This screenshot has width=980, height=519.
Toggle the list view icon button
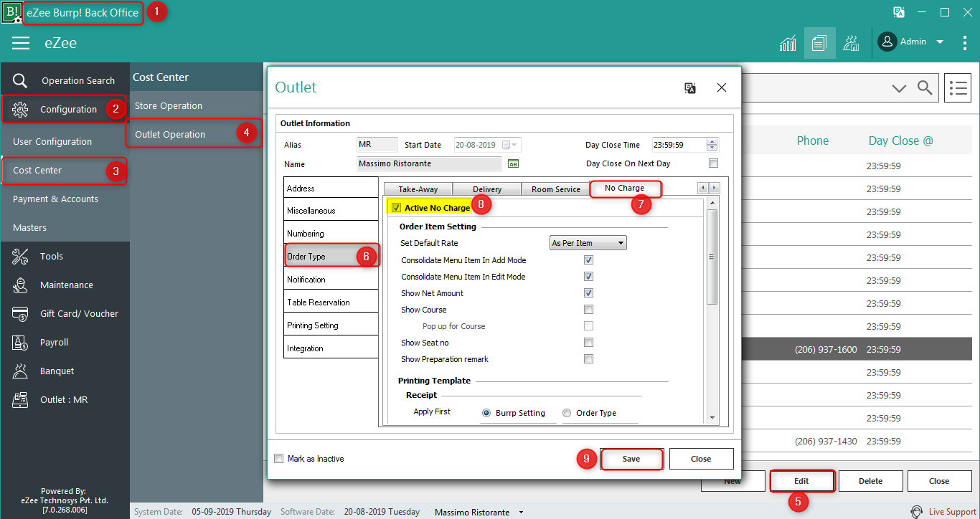click(x=958, y=88)
